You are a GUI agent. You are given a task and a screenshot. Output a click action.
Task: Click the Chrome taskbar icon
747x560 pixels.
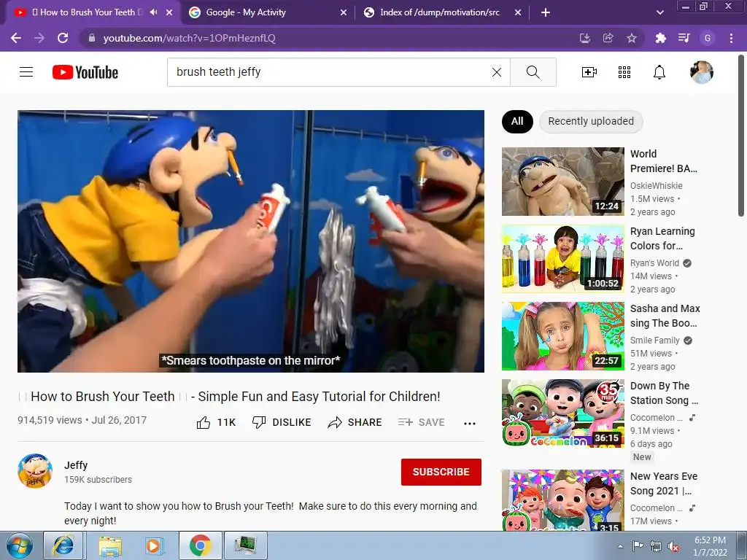pos(200,545)
